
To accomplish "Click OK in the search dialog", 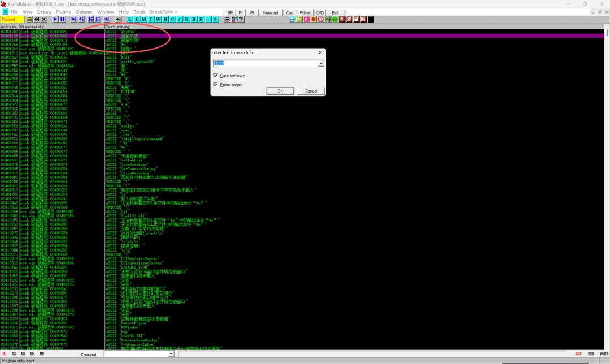I will point(280,91).
